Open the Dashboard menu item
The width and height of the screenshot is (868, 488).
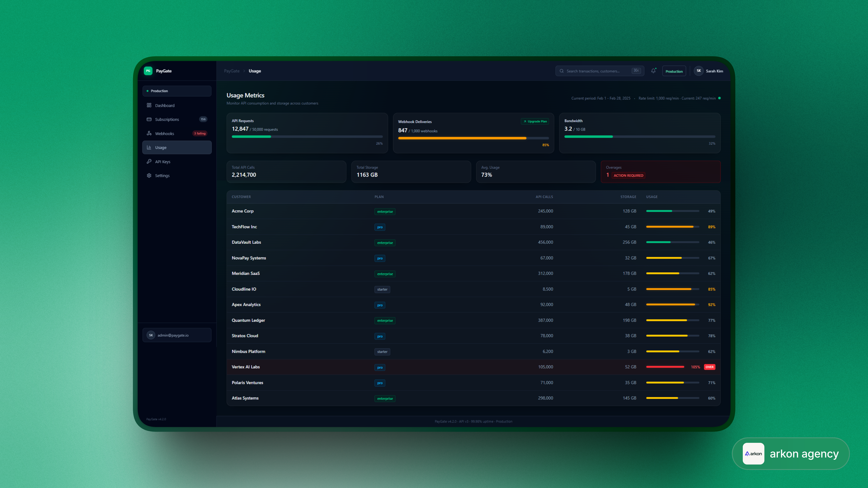point(177,106)
